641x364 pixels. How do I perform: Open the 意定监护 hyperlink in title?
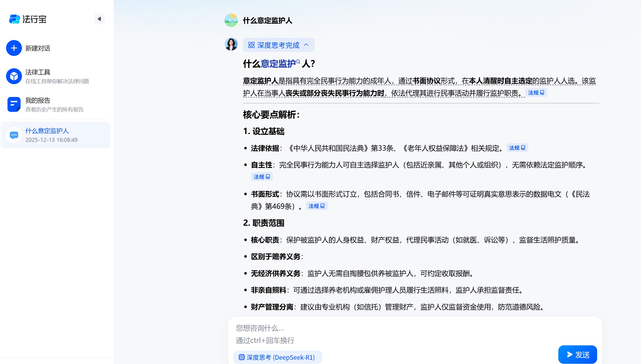tap(278, 64)
